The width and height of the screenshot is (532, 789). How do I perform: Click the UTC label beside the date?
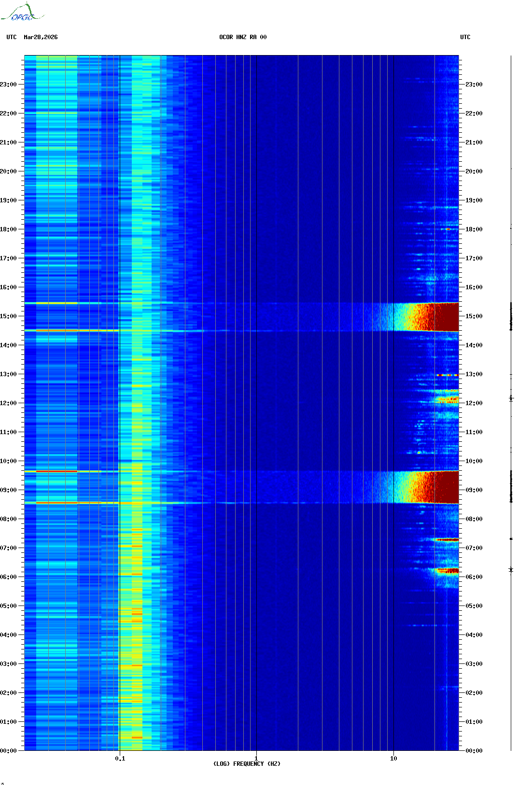(x=12, y=37)
